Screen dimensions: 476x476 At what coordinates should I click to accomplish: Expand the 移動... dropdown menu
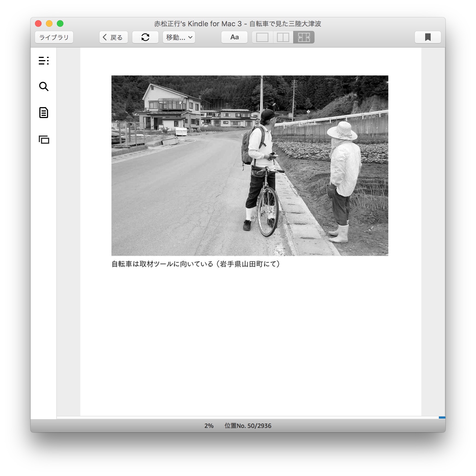(x=179, y=37)
